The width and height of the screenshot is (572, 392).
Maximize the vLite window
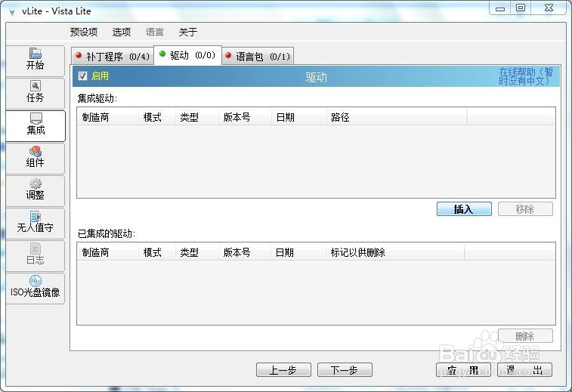(521, 8)
